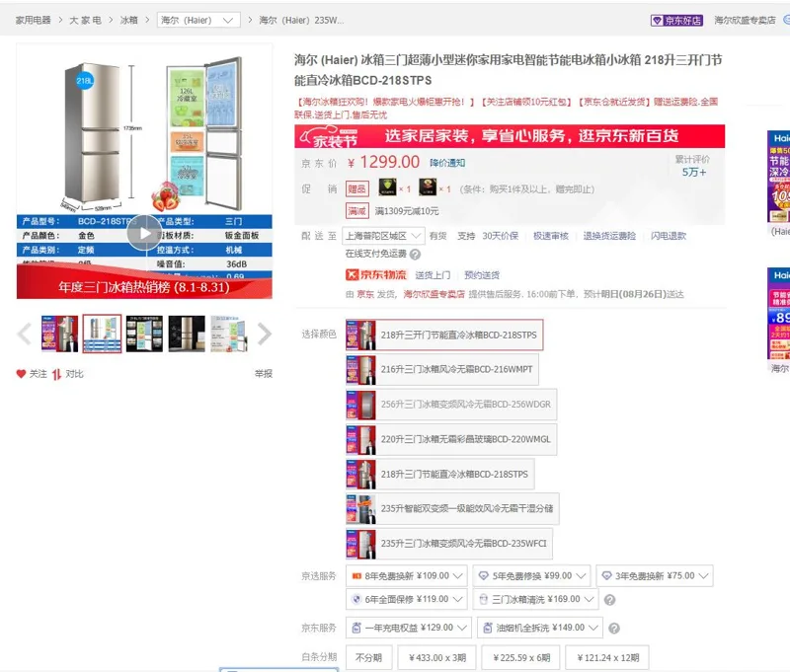Select ¥225.59 x 6期 installment
Screen dimensions: 790x672
[x=521, y=658]
